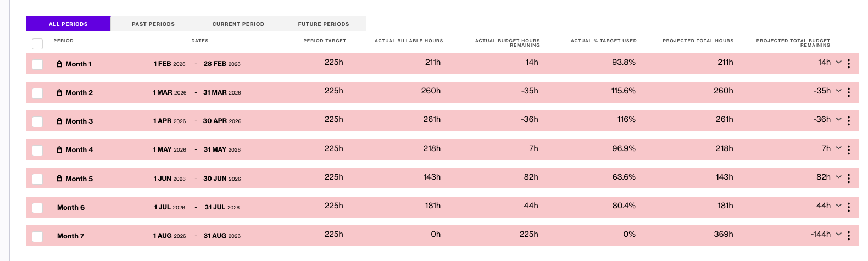Click the lock icon beside Month 2

[59, 92]
